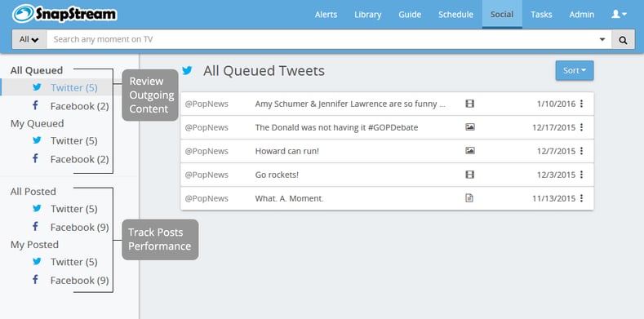
Task: Click the 1/10/2016 date
Action: click(556, 104)
